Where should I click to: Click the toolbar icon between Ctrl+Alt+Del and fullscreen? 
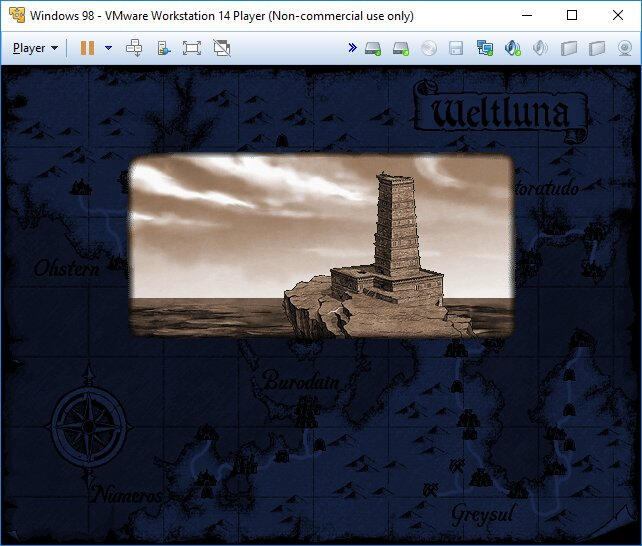coord(163,48)
